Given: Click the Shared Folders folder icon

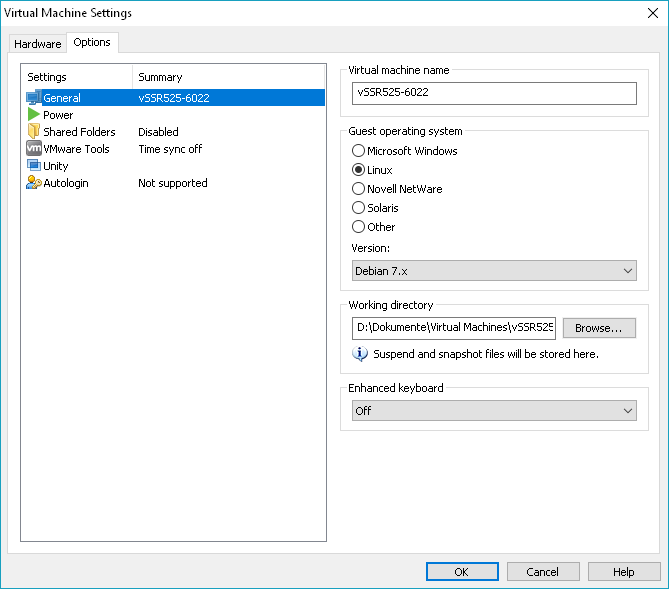Looking at the screenshot, I should click(x=33, y=132).
